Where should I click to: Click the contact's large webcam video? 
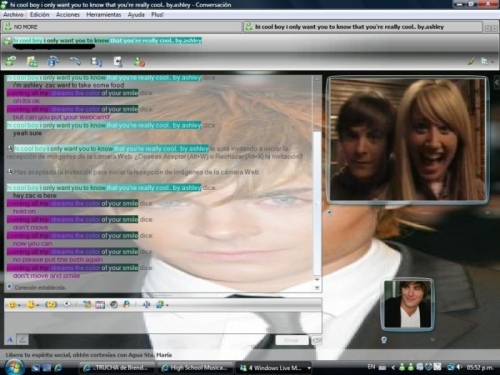pyautogui.click(x=407, y=140)
